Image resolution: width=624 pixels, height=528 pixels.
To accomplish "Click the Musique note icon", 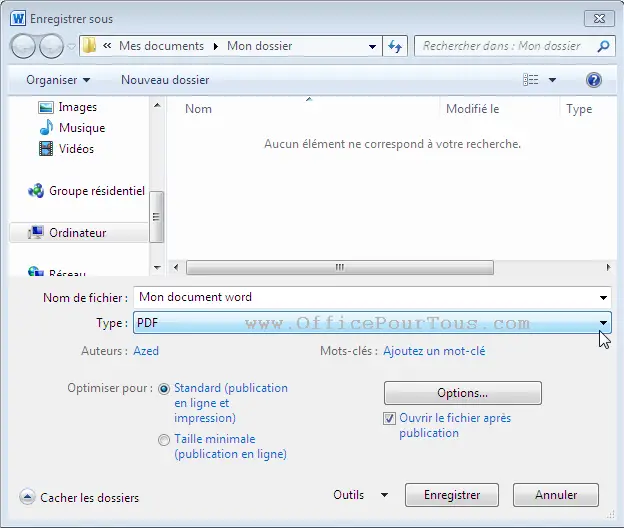I will (46, 127).
